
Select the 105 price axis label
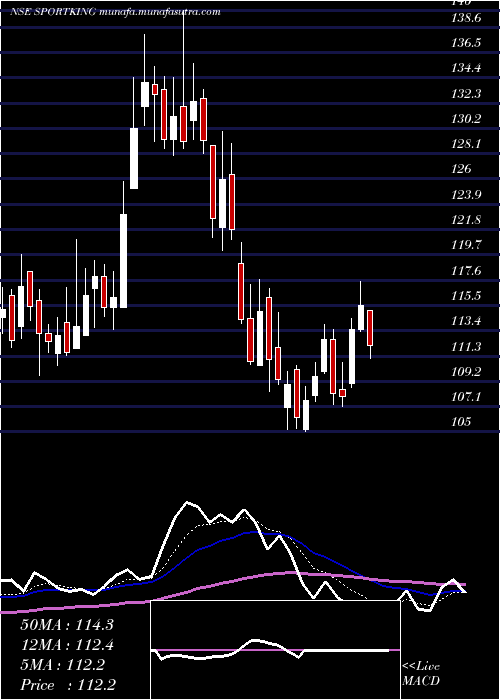click(x=461, y=421)
